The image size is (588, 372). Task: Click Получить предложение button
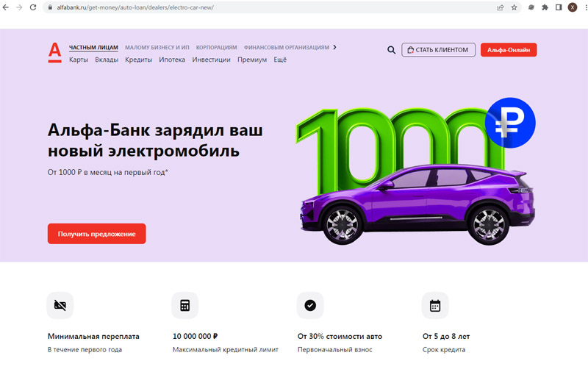97,234
